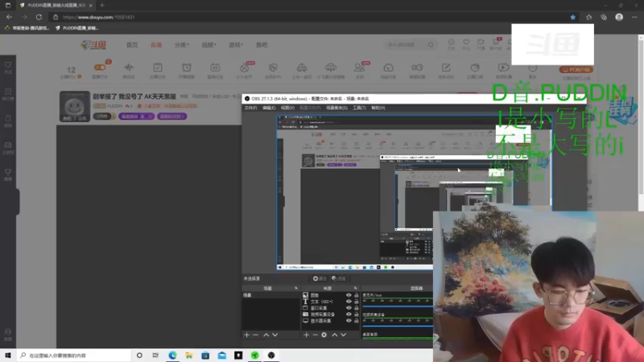Click the Douyu logo
The height and width of the screenshot is (362, 644).
point(93,45)
